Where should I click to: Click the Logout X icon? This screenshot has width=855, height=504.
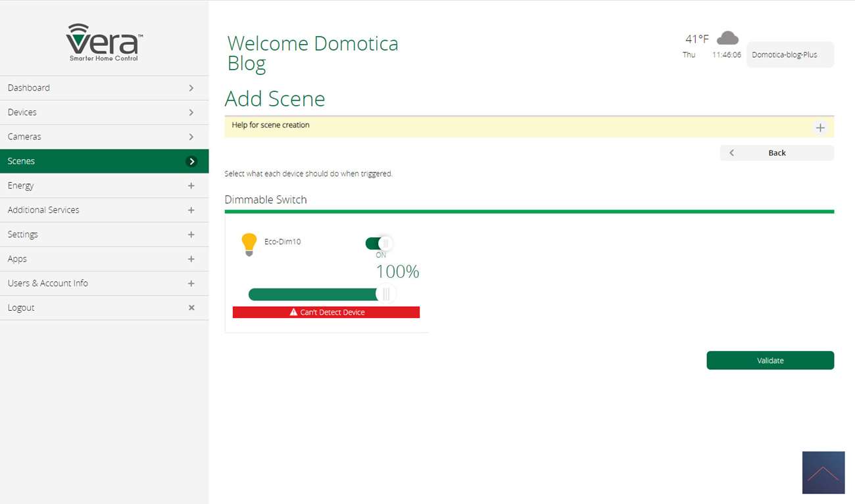191,308
